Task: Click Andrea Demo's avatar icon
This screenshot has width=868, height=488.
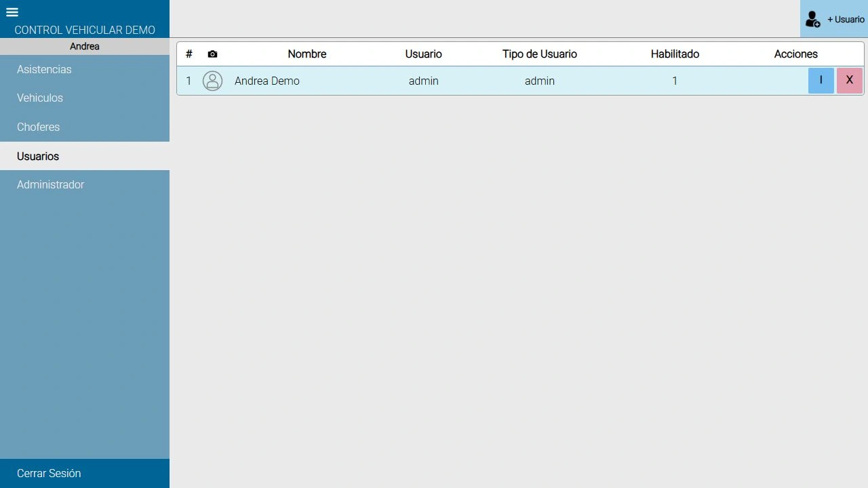Action: (212, 81)
